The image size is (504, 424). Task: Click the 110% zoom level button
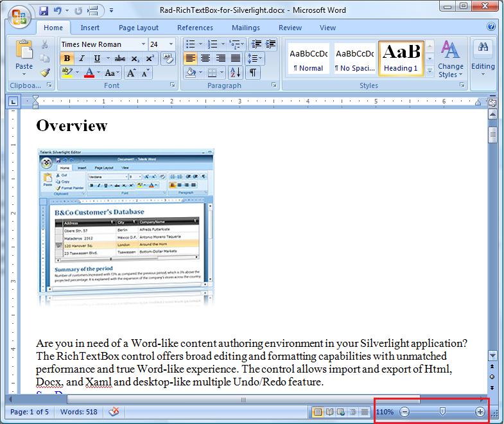click(x=385, y=412)
